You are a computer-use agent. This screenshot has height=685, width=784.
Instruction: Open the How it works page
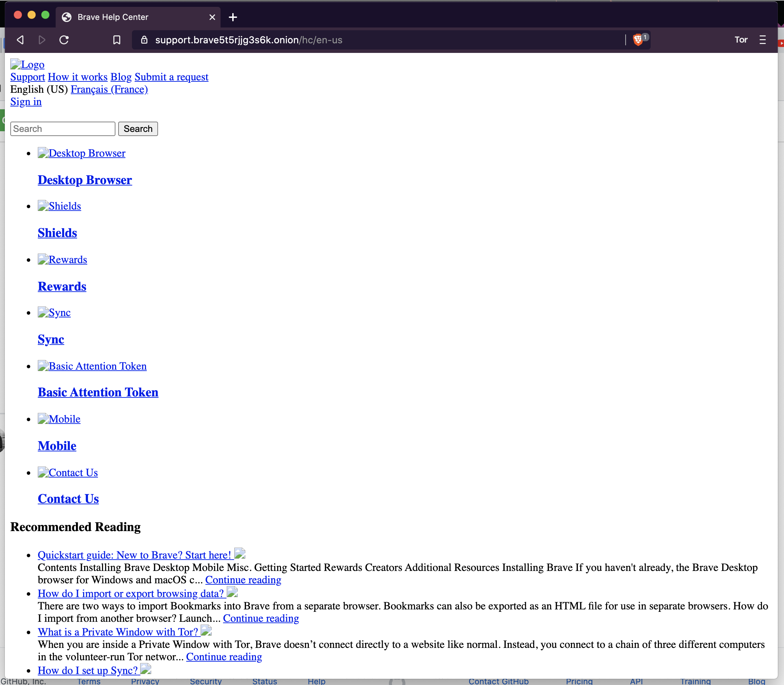coord(77,77)
